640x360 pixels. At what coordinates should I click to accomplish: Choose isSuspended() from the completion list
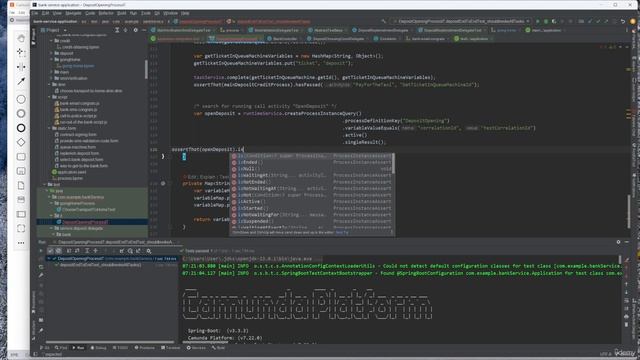[311, 221]
